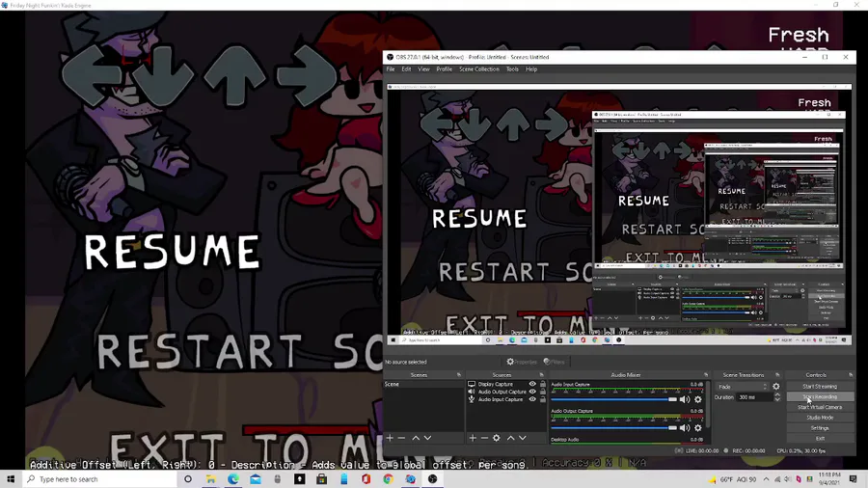Open the Scene Collection menu
Image resolution: width=868 pixels, height=488 pixels.
point(478,69)
